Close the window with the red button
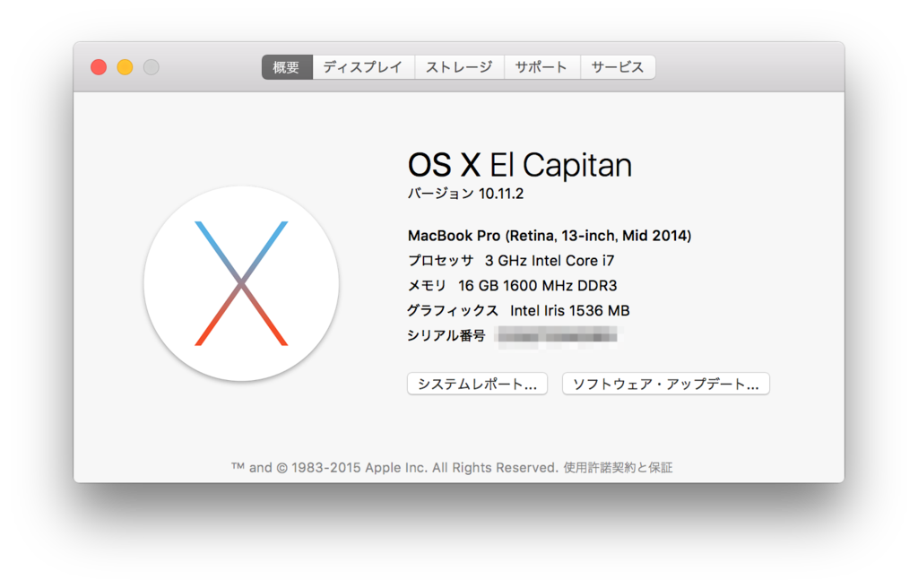 click(99, 67)
